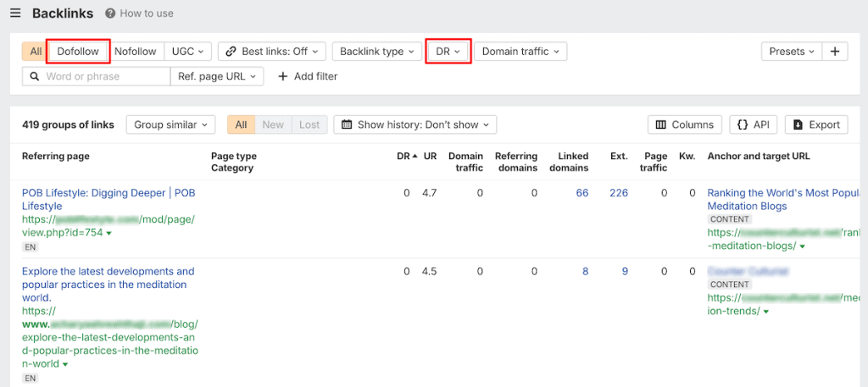Open the Ranking the World's Most Popular anchor link
The image size is (868, 387).
coord(784,200)
